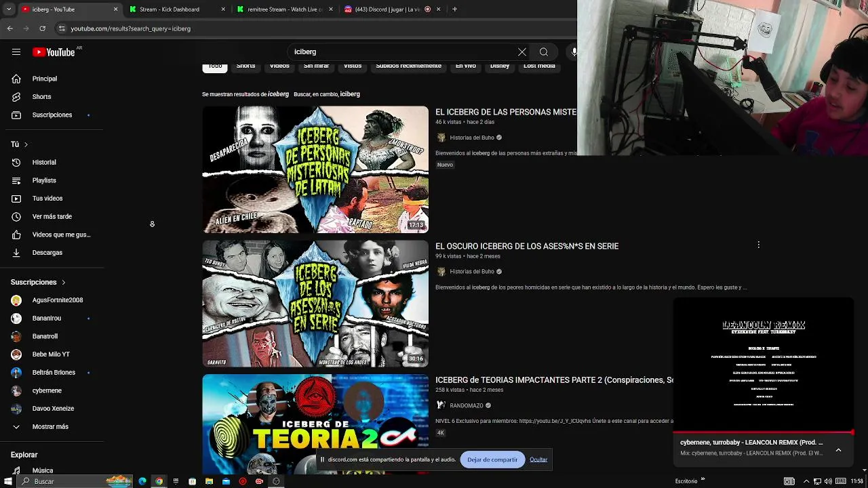Select the Videos filter chip
This screenshot has width=868, height=488.
coord(279,66)
